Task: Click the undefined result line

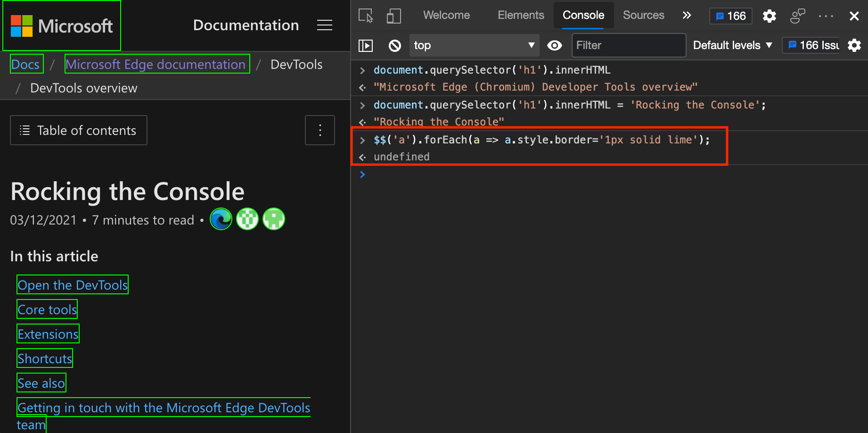Action: pos(401,157)
